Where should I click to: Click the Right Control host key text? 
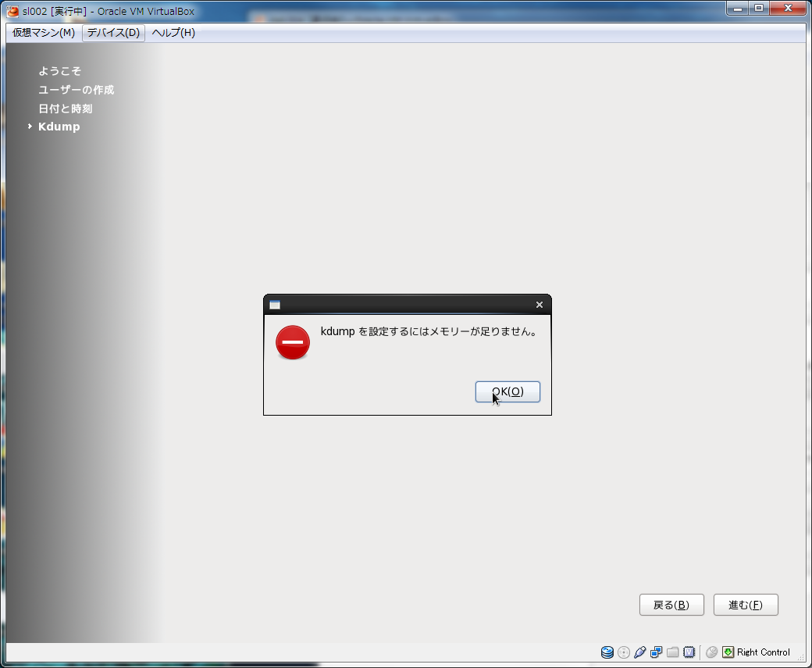[764, 652]
